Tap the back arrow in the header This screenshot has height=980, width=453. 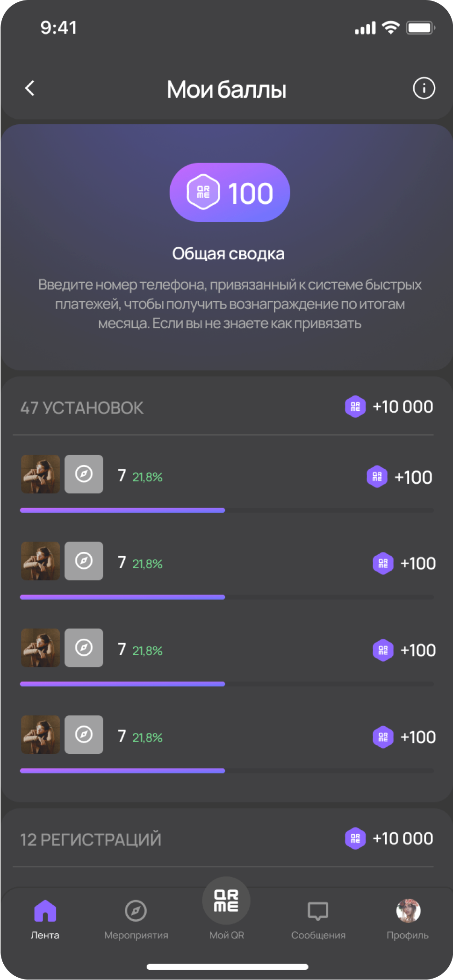30,88
